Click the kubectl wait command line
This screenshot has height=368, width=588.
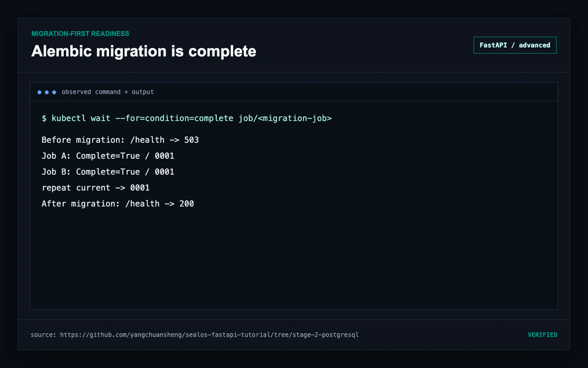coord(187,118)
